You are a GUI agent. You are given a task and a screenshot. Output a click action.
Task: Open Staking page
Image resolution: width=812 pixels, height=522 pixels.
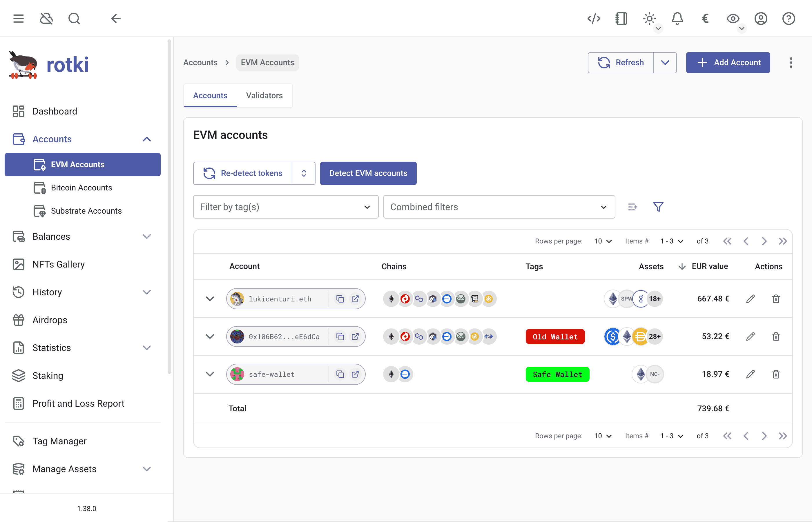(82, 375)
